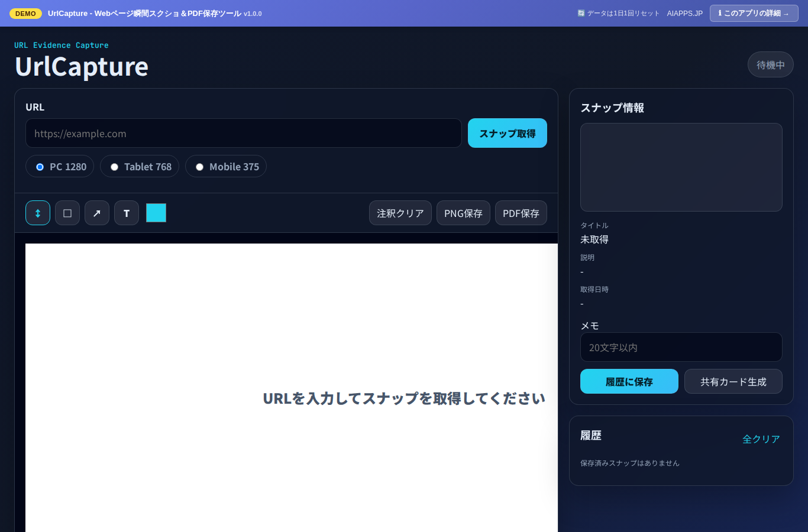This screenshot has height=532, width=808.
Task: Click the 注釈クリア button
Action: tap(400, 213)
